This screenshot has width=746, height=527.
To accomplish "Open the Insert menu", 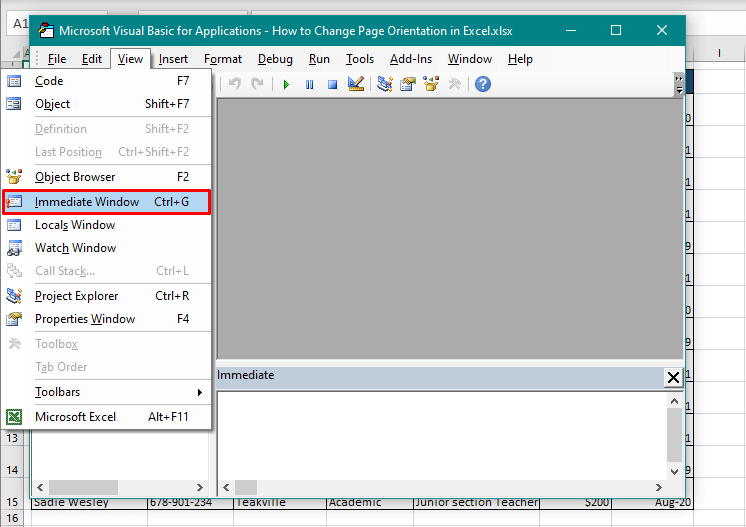I will [173, 59].
